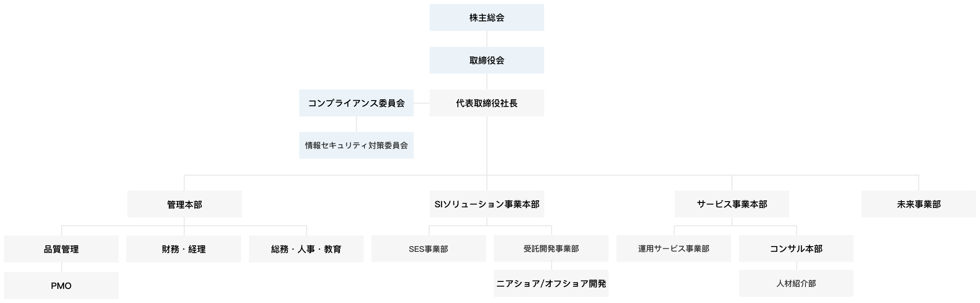Viewport: 980px width, 303px height.
Task: Select the PMO box
Action: 61,286
